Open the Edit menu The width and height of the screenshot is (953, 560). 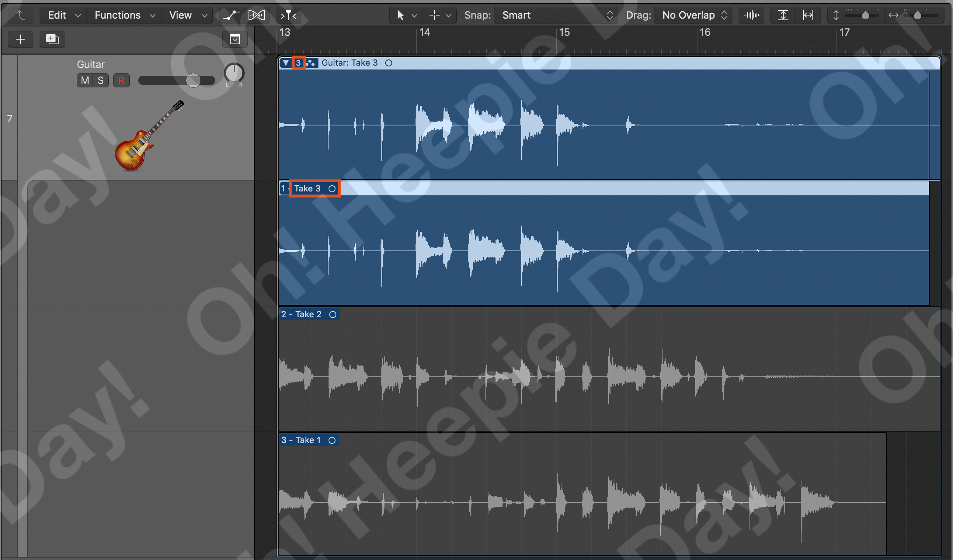tap(63, 16)
